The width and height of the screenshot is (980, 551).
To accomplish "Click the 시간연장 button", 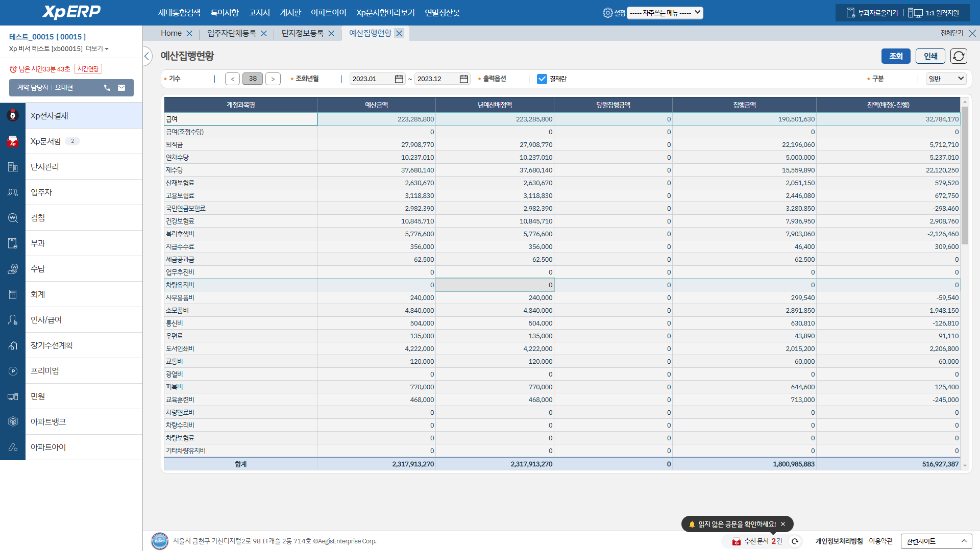I will [x=88, y=69].
